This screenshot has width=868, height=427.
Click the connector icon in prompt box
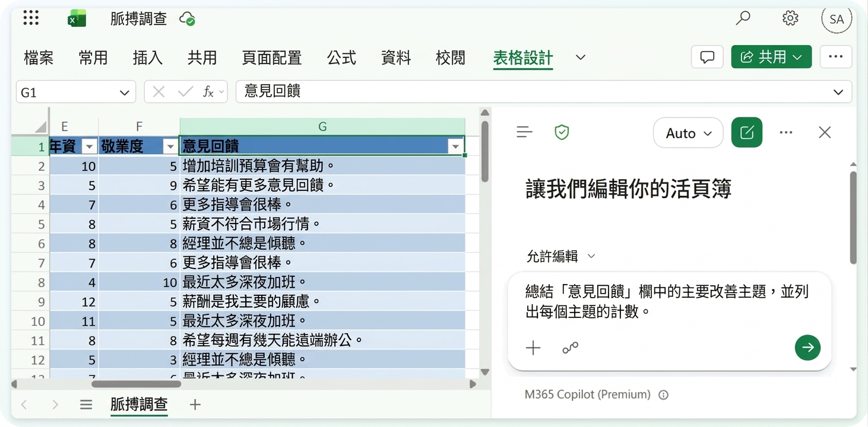point(570,348)
